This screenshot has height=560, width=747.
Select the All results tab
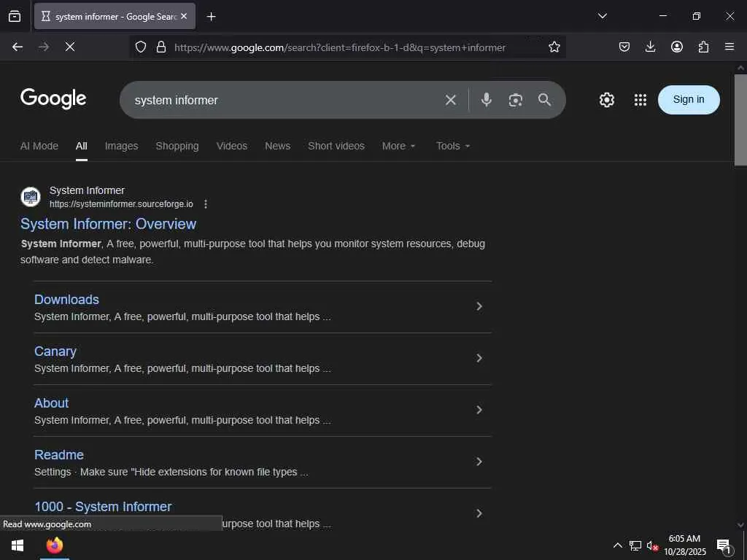click(x=82, y=146)
